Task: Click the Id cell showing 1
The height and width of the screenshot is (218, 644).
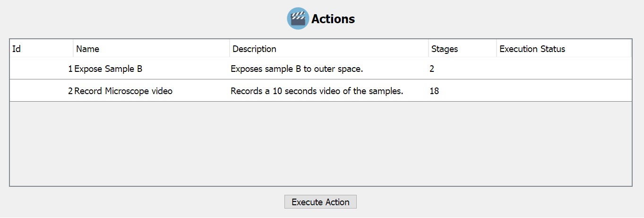Action: (70, 69)
